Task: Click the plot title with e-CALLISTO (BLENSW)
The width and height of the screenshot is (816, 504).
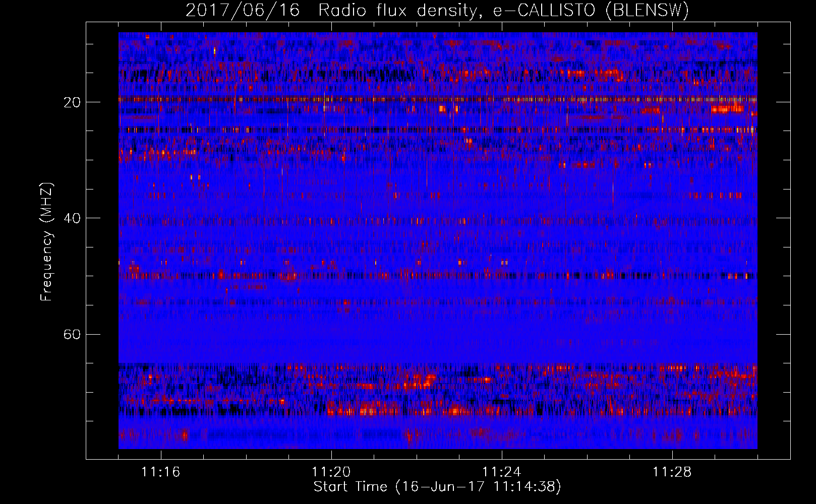Action: (x=437, y=11)
